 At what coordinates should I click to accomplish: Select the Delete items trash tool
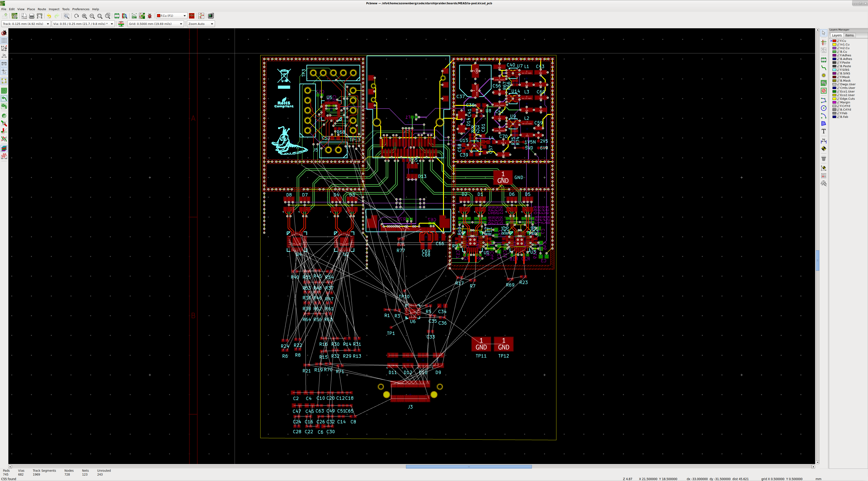(x=823, y=159)
